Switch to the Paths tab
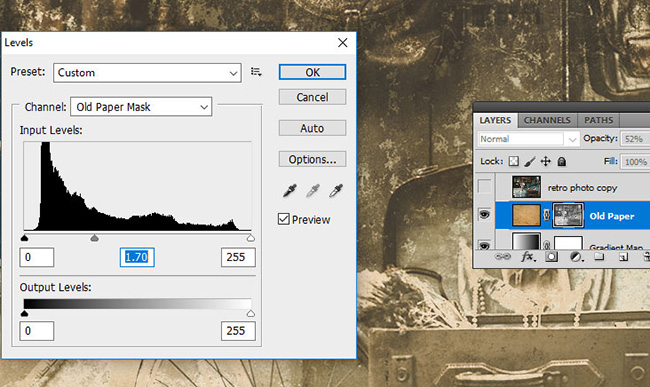 [x=598, y=120]
